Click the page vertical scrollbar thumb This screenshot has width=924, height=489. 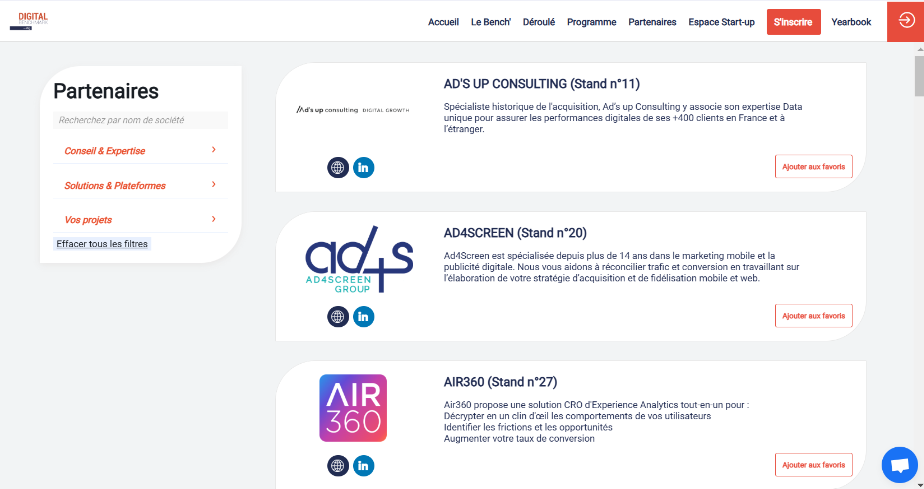click(x=919, y=75)
